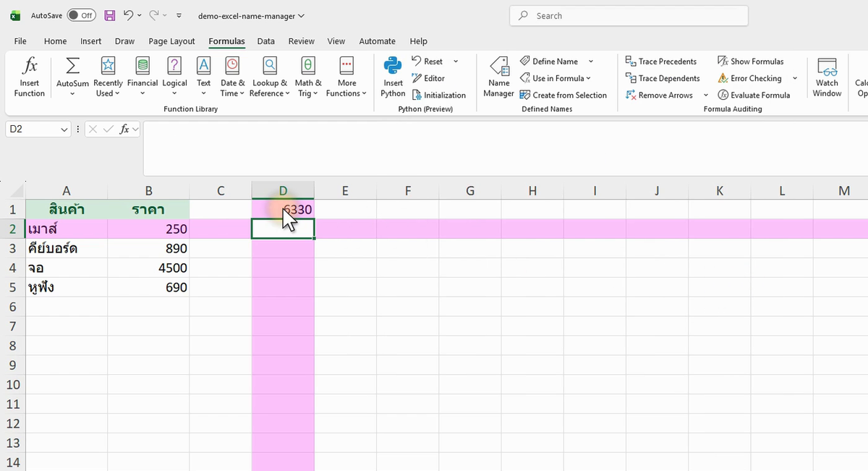Select column header E
Image resolution: width=868 pixels, height=471 pixels.
345,191
